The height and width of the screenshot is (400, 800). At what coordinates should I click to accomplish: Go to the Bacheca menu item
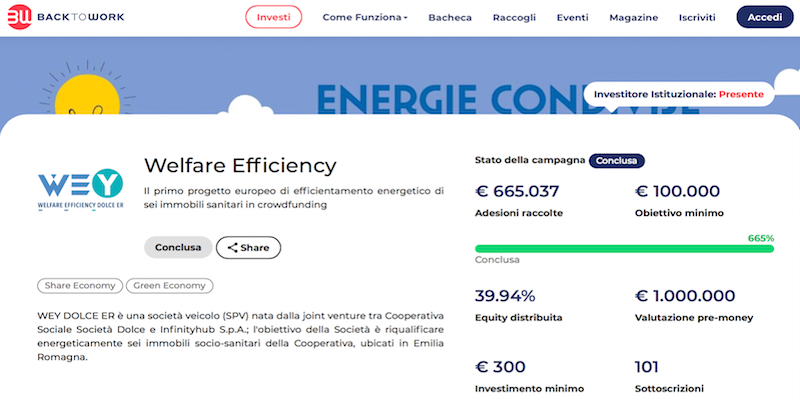[450, 18]
